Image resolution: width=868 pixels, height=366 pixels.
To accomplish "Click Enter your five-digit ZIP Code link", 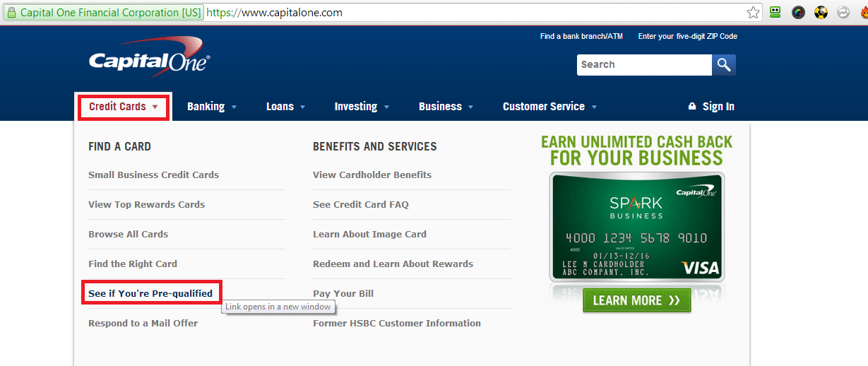I will pyautogui.click(x=687, y=36).
